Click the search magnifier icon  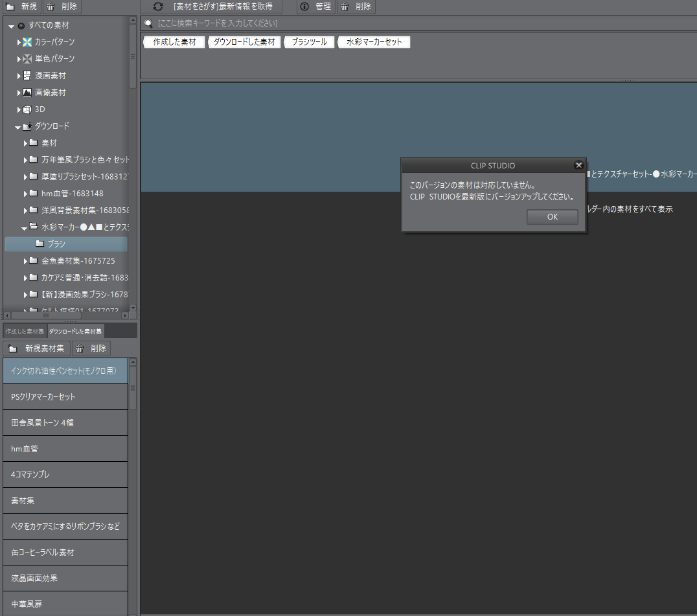click(x=148, y=23)
